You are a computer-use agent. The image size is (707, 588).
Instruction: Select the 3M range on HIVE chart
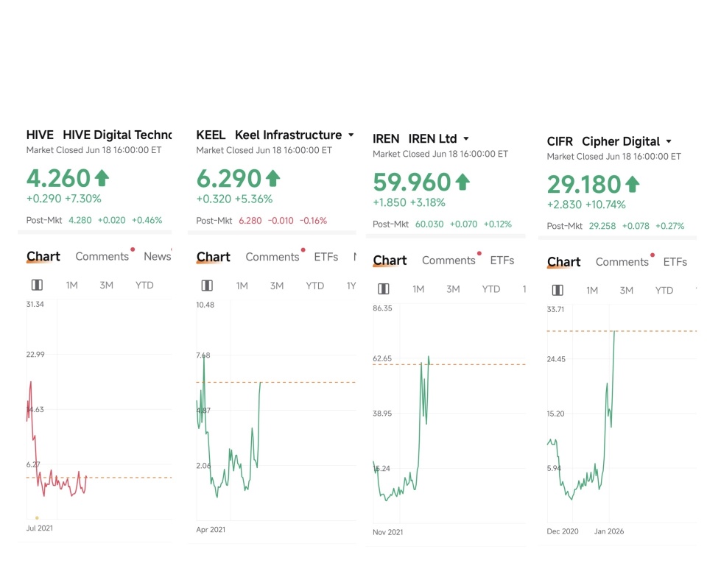tap(106, 286)
